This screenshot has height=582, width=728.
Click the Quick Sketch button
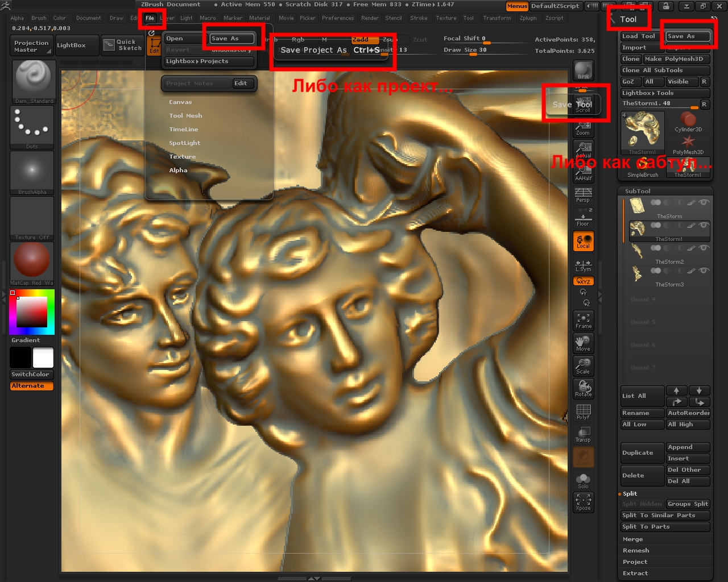(x=122, y=45)
